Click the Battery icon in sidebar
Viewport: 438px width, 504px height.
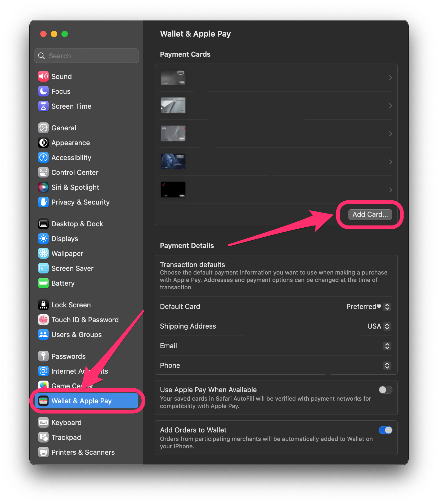point(43,283)
